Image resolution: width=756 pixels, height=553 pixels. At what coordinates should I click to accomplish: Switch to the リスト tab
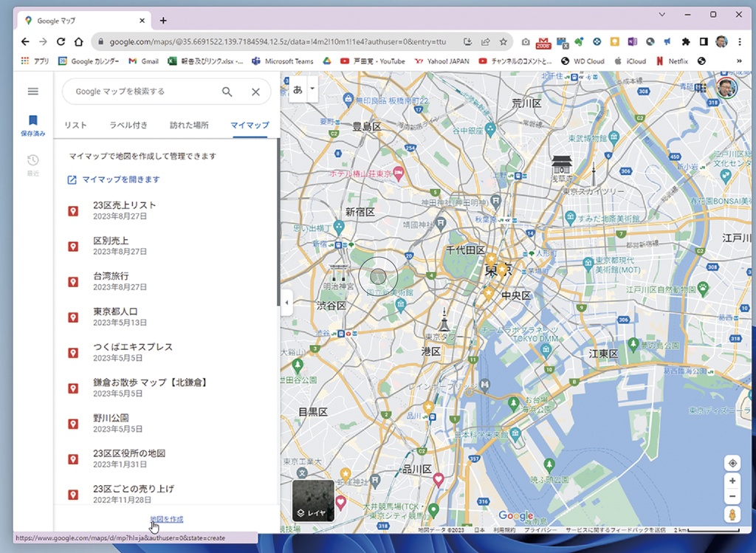(76, 126)
